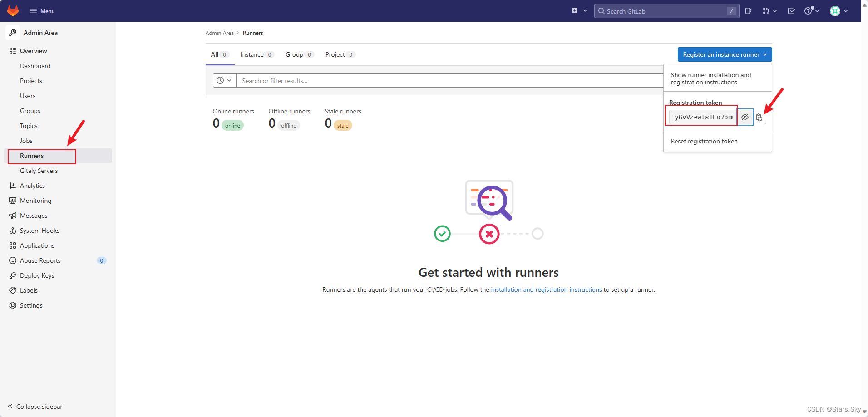Image resolution: width=868 pixels, height=417 pixels.
Task: Open the installation and registration instructions link
Action: (x=546, y=289)
